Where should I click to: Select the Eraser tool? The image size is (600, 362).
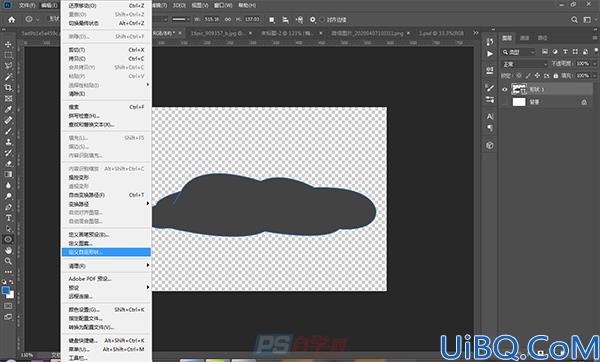click(8, 163)
